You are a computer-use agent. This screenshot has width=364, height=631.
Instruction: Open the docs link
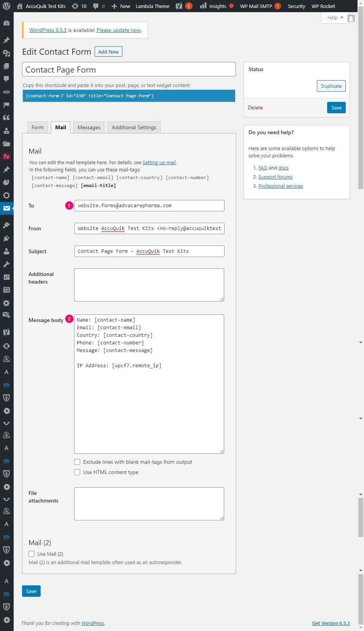pyautogui.click(x=283, y=168)
